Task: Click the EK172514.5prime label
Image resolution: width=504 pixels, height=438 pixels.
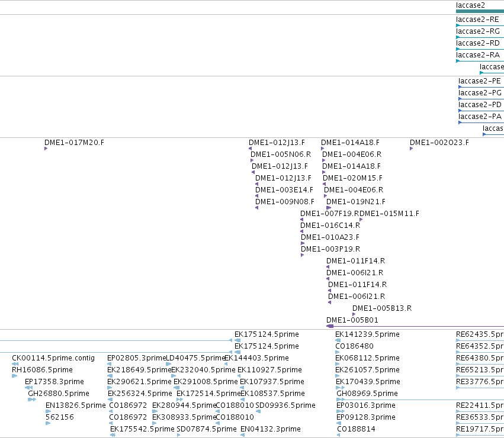Action: tap(208, 394)
